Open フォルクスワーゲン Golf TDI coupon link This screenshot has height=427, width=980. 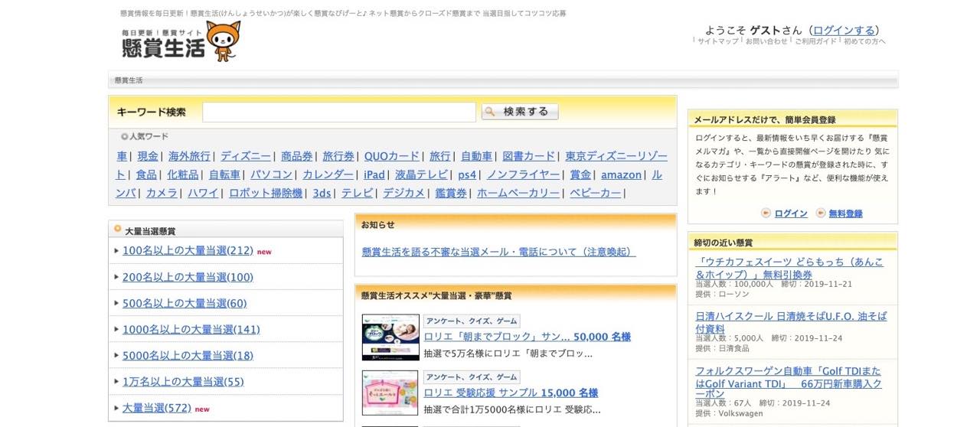[x=789, y=383]
